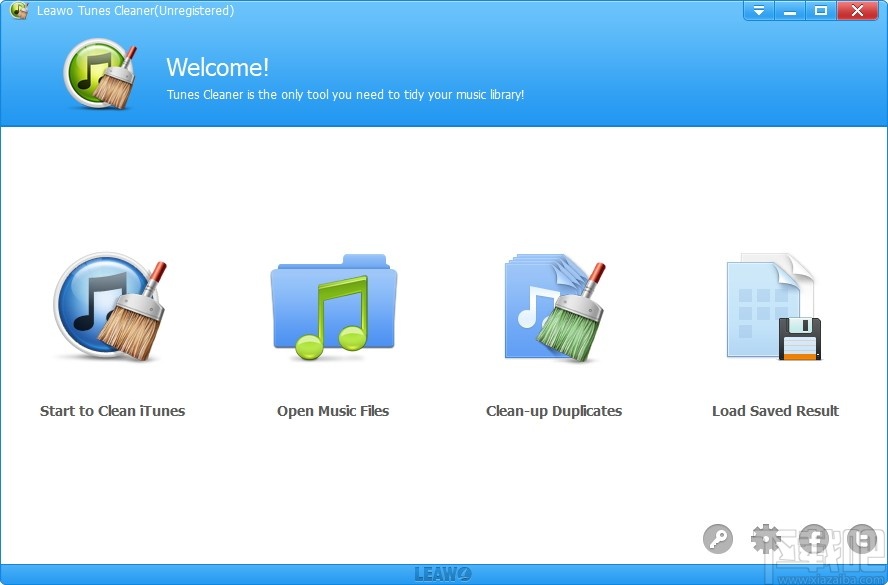This screenshot has width=888, height=585.
Task: Open settings via the gear icon
Action: pyautogui.click(x=765, y=538)
